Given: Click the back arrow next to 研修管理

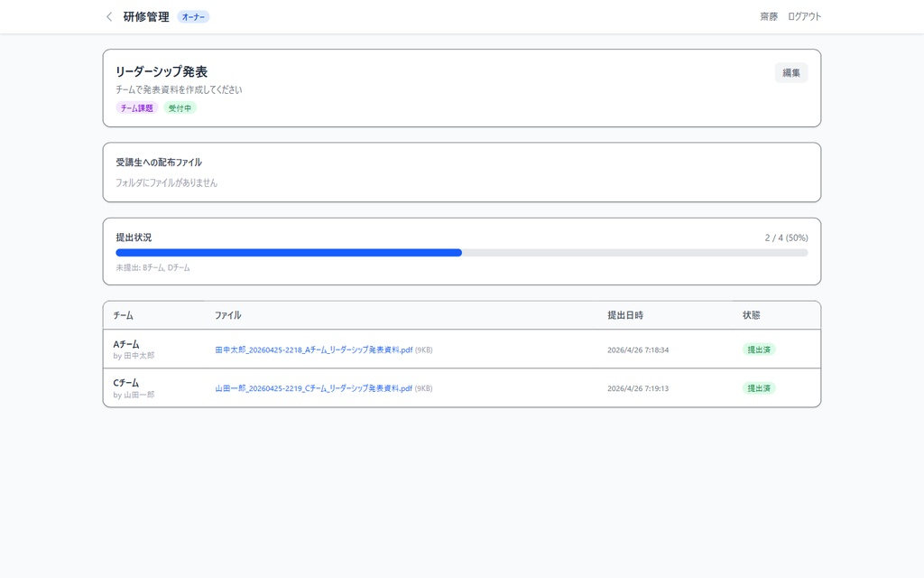Looking at the screenshot, I should (x=108, y=16).
